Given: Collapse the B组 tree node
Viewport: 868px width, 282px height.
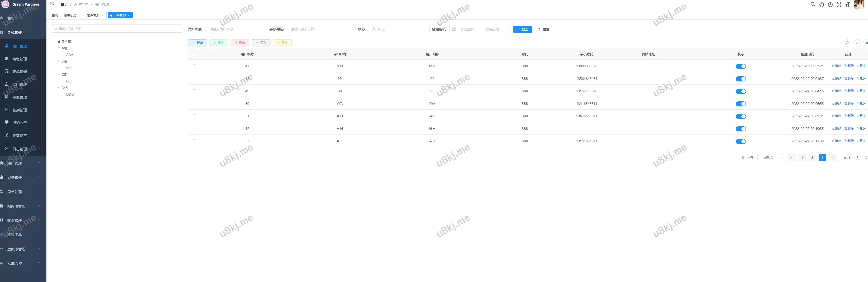Looking at the screenshot, I should [x=59, y=61].
